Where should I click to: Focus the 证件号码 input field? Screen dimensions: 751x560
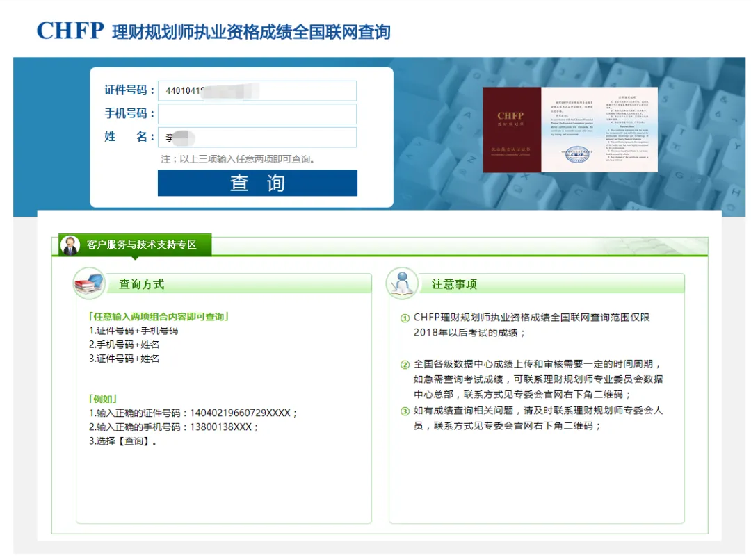(x=257, y=91)
